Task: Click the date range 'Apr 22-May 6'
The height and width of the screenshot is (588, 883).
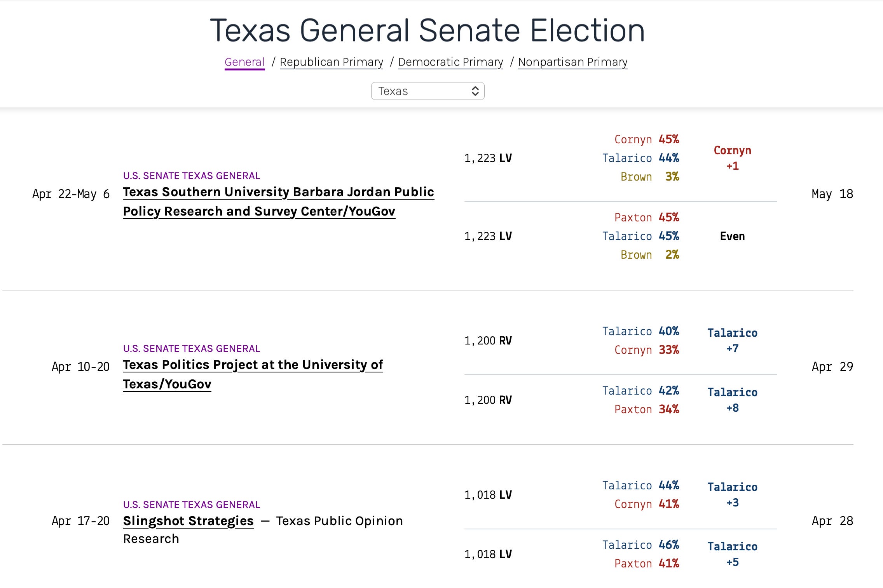Action: pyautogui.click(x=71, y=194)
